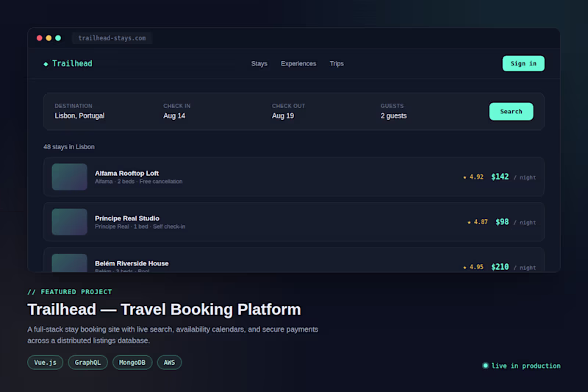Click the GUESTS field label
Image resolution: width=588 pixels, height=392 pixels.
(x=392, y=106)
